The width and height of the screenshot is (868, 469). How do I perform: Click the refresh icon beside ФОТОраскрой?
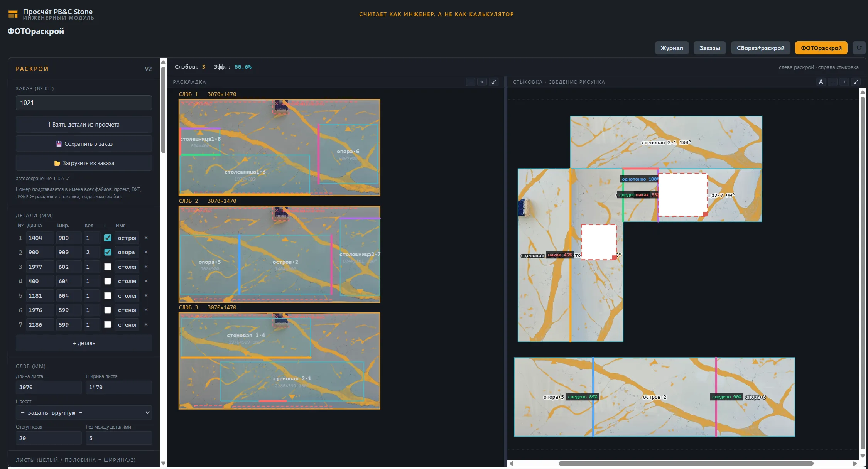(859, 48)
